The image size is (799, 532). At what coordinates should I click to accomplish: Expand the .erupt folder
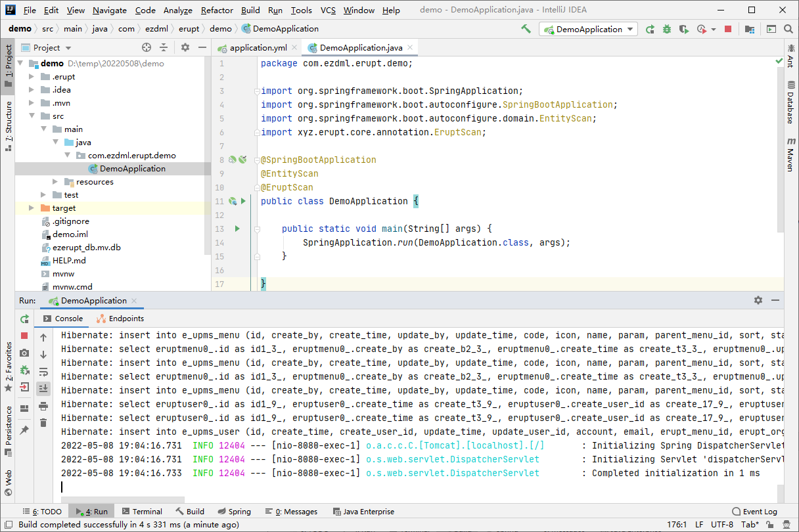pos(32,77)
